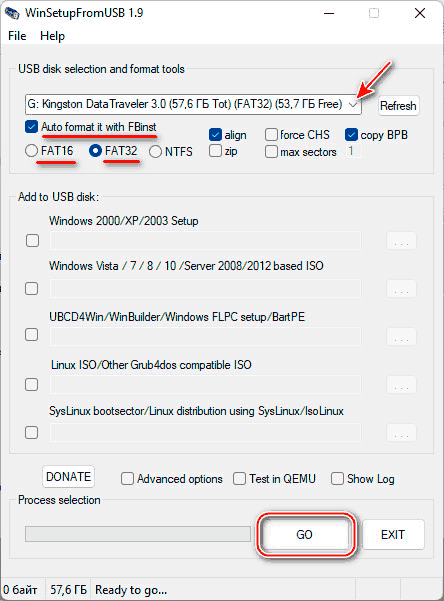Uncheck Auto format it with FBinst

pyautogui.click(x=31, y=126)
